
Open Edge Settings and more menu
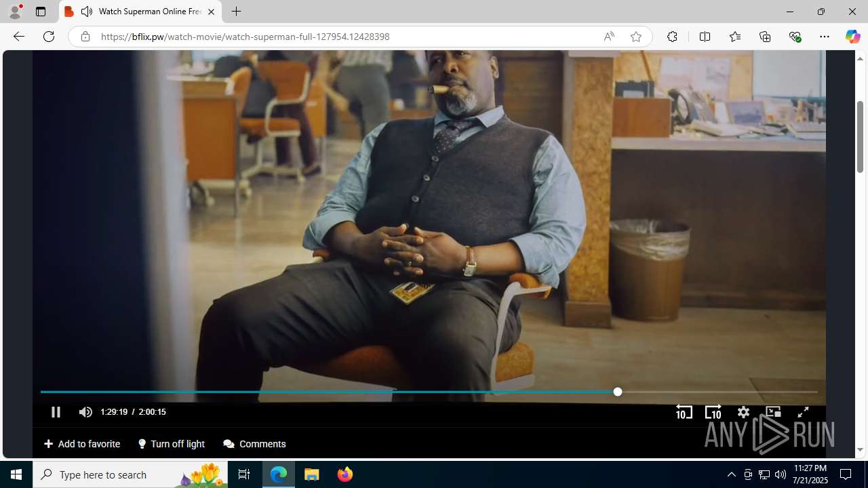coord(825,37)
